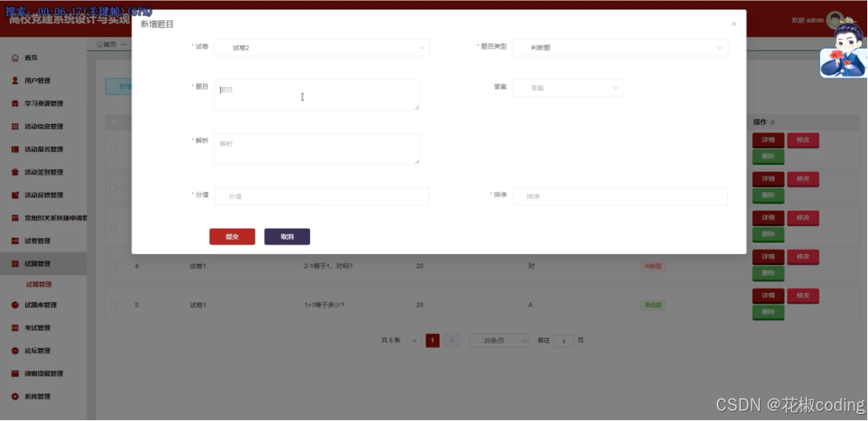Click the 学习资源管理 sidebar icon
Image resolution: width=868 pixels, height=421 pixels.
[15, 103]
